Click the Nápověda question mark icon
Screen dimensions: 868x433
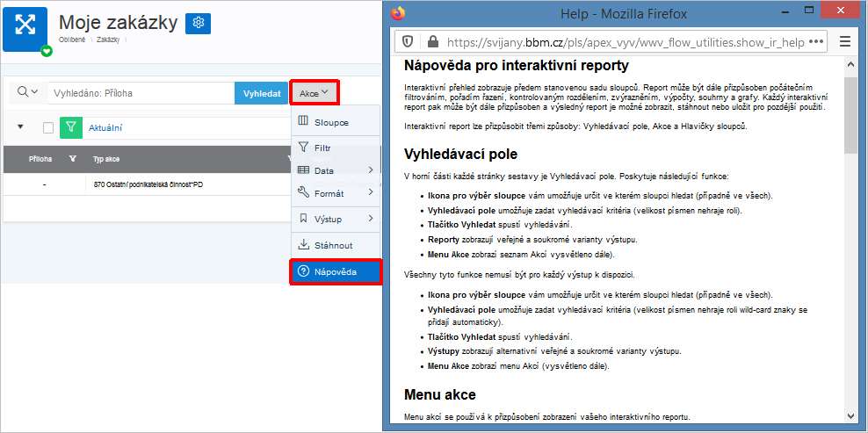coord(303,271)
